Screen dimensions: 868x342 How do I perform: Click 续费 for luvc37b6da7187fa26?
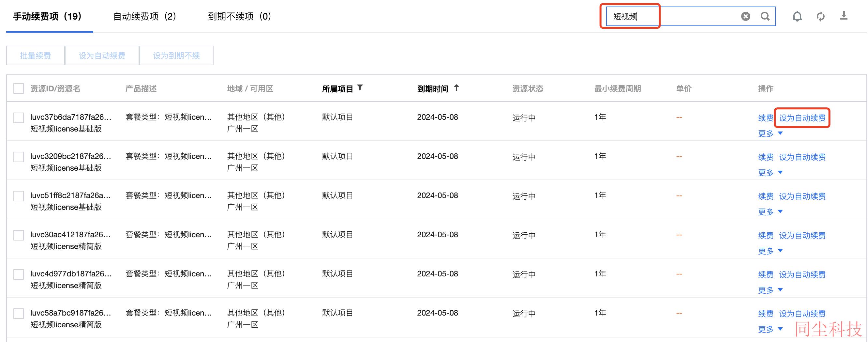[x=766, y=118]
